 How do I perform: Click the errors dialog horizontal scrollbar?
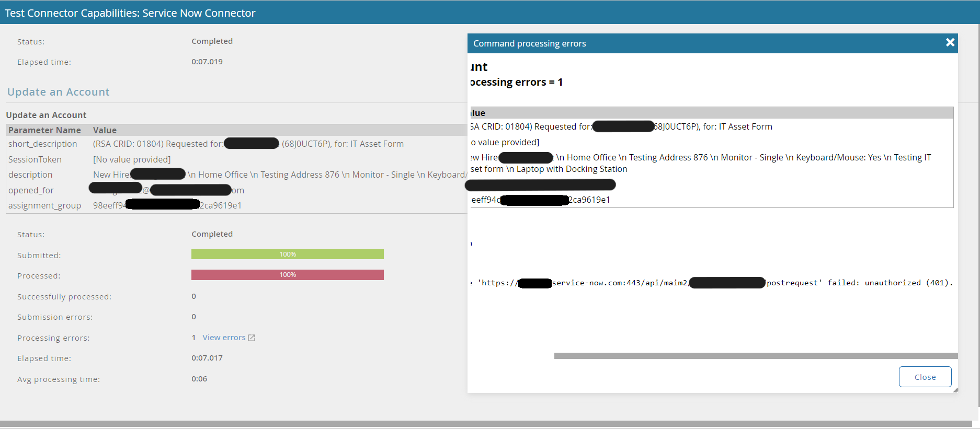click(x=755, y=356)
